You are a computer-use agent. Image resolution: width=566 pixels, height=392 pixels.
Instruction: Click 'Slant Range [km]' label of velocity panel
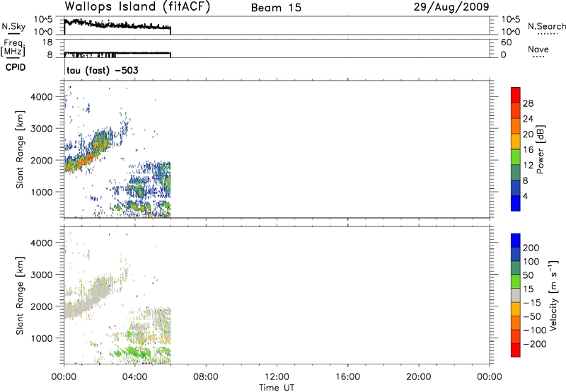click(20, 296)
